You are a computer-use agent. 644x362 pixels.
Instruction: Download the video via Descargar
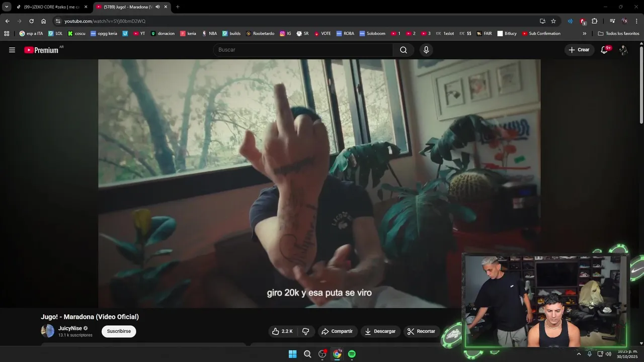380,331
